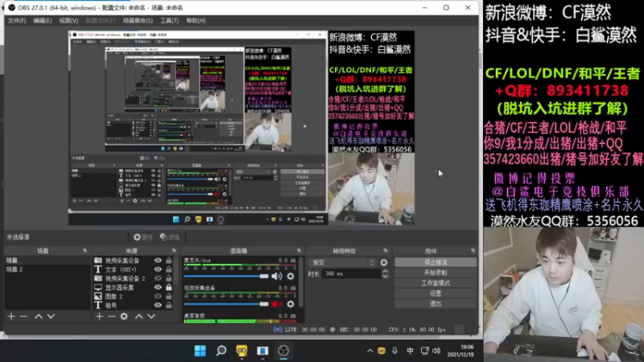Decrease transition duration with down arrow
This screenshot has height=362, width=644.
tap(386, 276)
